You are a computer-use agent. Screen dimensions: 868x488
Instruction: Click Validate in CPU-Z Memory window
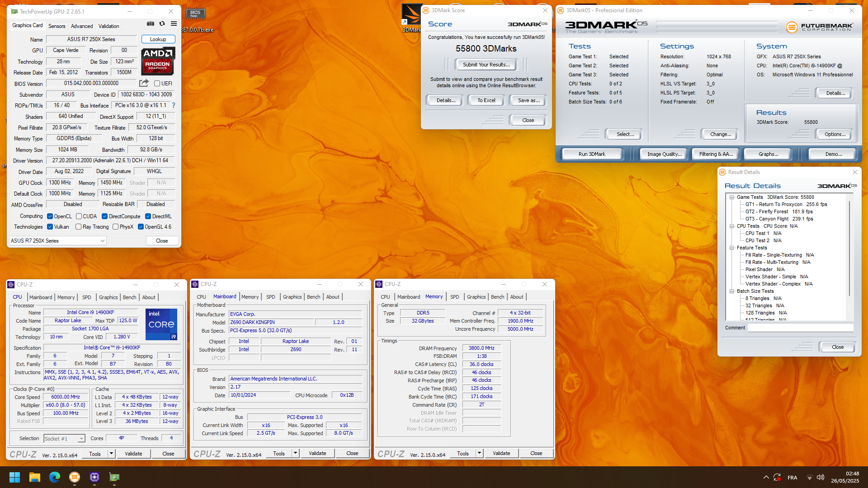tap(501, 453)
